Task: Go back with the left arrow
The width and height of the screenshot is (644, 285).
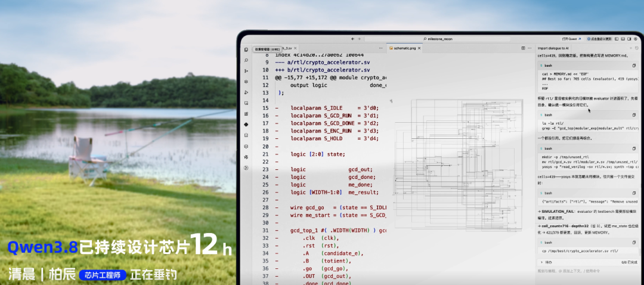Action: click(x=353, y=39)
